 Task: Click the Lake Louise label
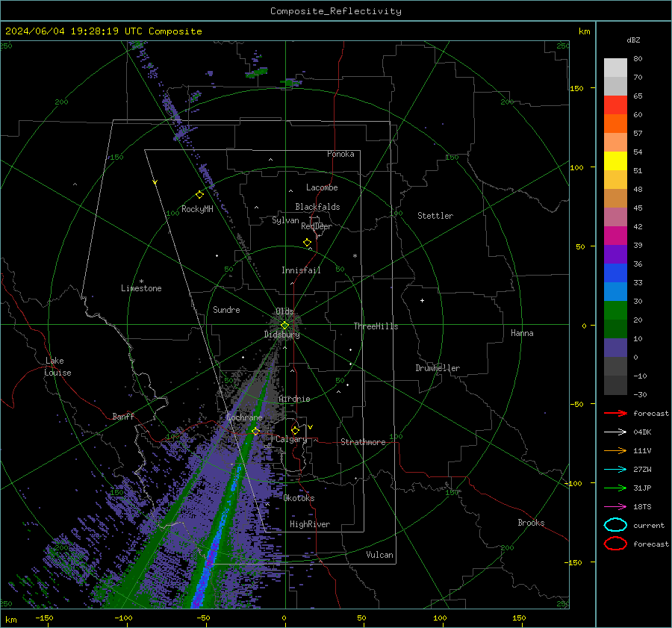click(x=57, y=367)
